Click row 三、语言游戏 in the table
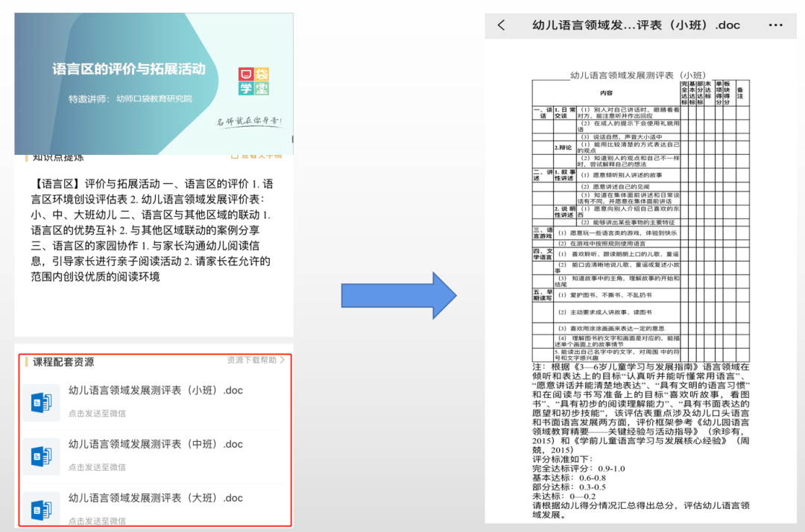 coord(543,233)
